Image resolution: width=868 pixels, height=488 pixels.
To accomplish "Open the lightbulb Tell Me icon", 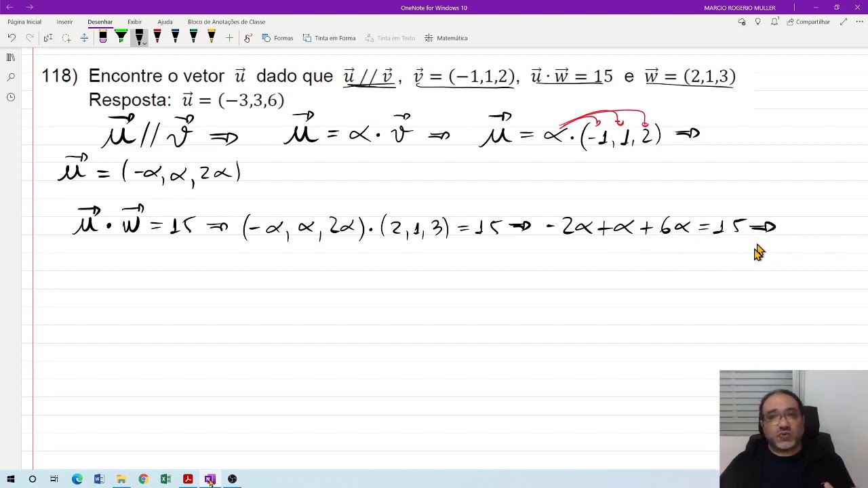I will pyautogui.click(x=758, y=22).
